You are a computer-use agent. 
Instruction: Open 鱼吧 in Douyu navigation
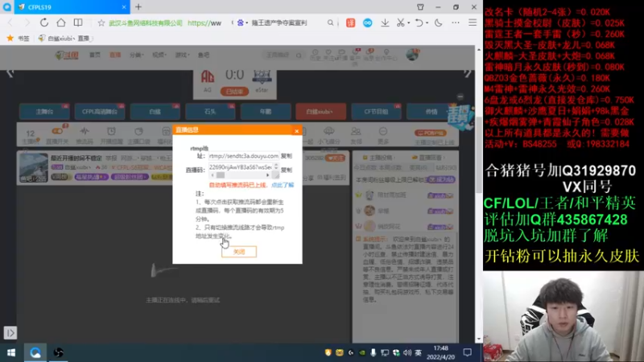coord(204,55)
